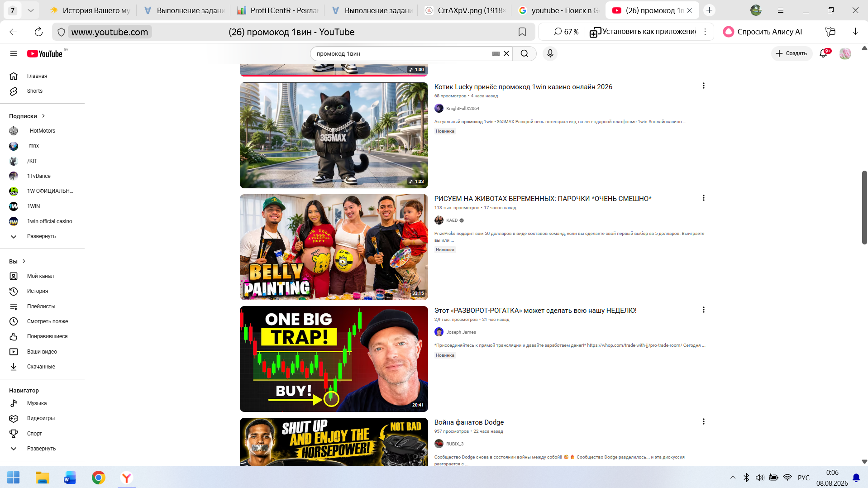Click the page zoom 67 % indicator
The height and width of the screenshot is (488, 868).
click(x=566, y=32)
